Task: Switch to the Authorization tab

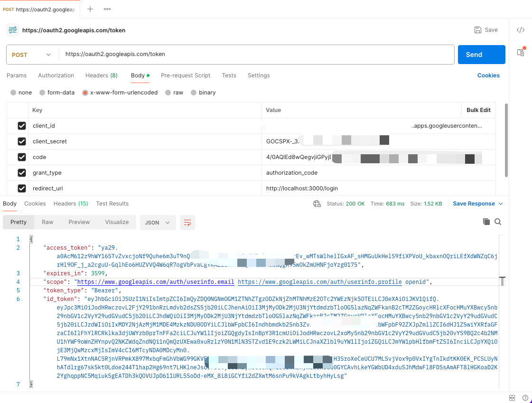Action: [x=56, y=75]
